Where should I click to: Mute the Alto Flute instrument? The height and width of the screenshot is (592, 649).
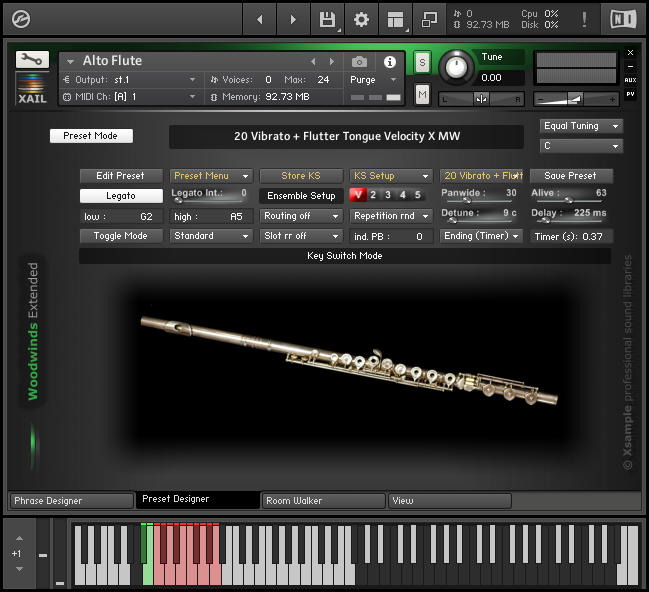pos(422,95)
